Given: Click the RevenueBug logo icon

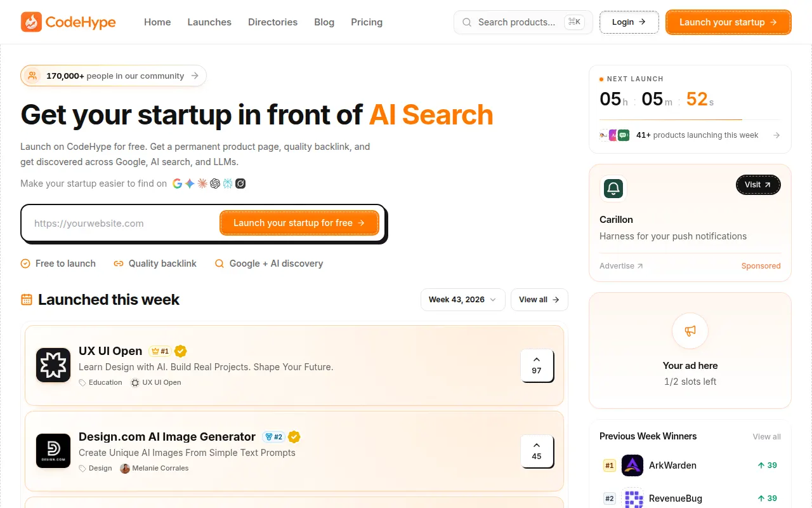Looking at the screenshot, I should point(632,498).
